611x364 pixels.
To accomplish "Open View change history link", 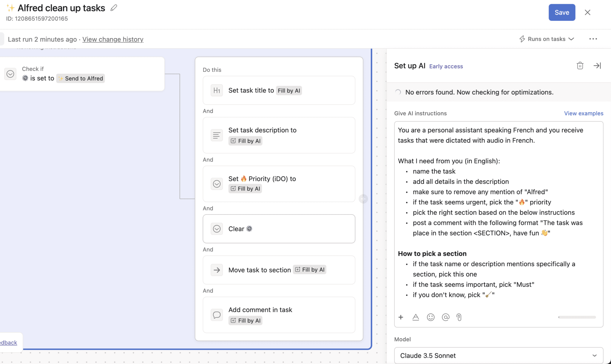I will tap(113, 39).
